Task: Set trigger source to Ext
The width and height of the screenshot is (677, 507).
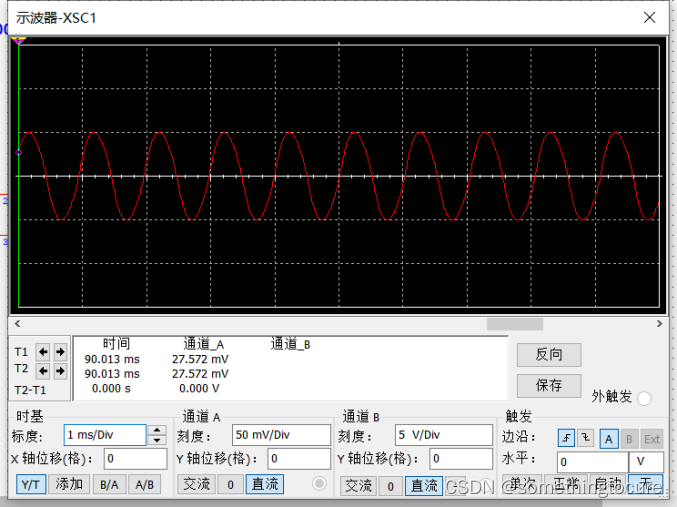Action: (x=652, y=439)
